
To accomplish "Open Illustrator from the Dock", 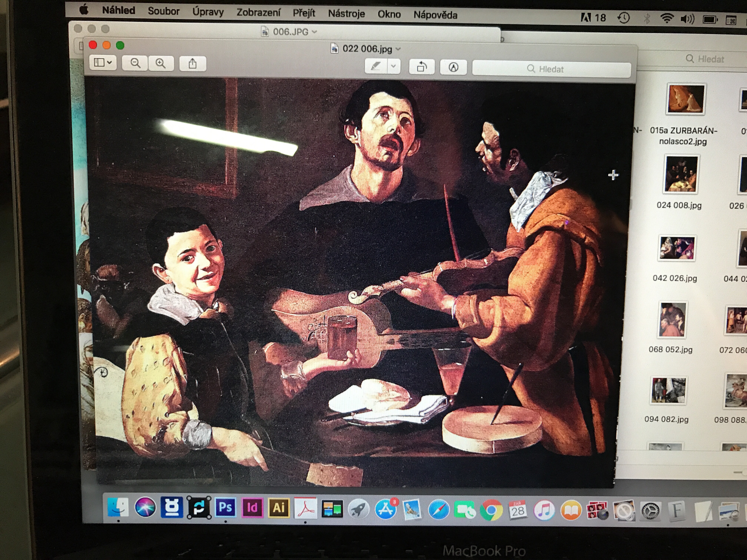I will (x=279, y=508).
